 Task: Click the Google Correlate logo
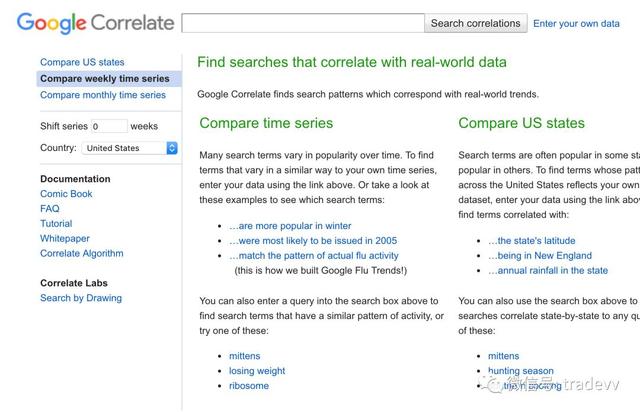pyautogui.click(x=96, y=23)
